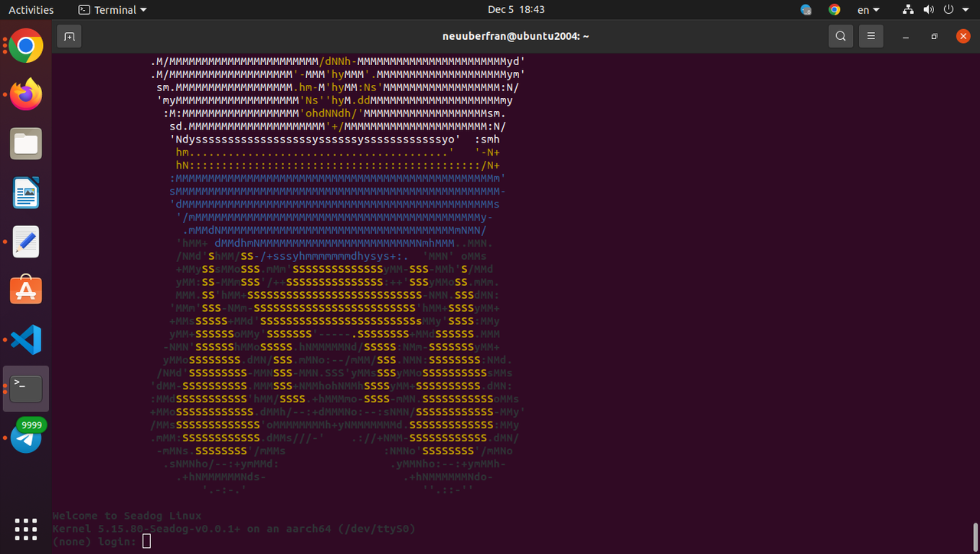Click the network icon in the top bar
Image resolution: width=980 pixels, height=554 pixels.
point(907,10)
